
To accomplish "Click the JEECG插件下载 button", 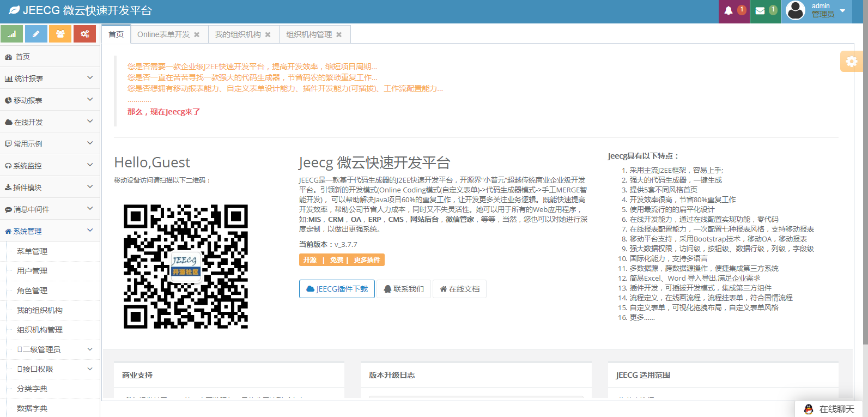I will pyautogui.click(x=337, y=289).
